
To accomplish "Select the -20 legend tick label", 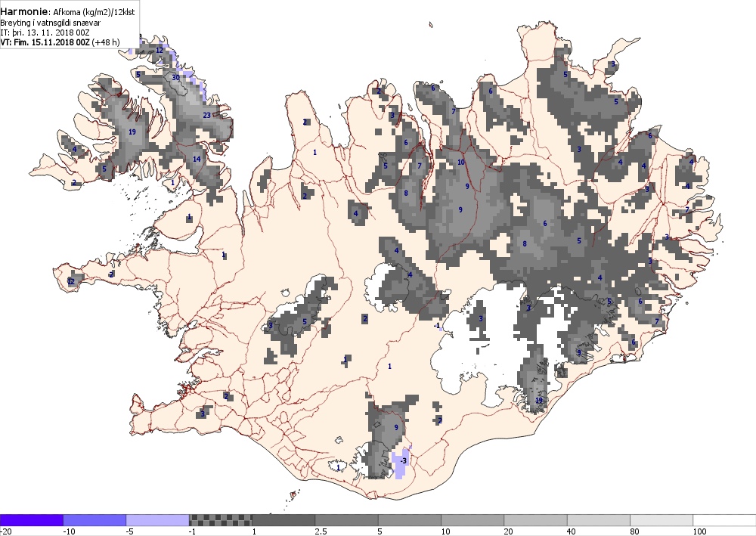I will pyautogui.click(x=5, y=531).
